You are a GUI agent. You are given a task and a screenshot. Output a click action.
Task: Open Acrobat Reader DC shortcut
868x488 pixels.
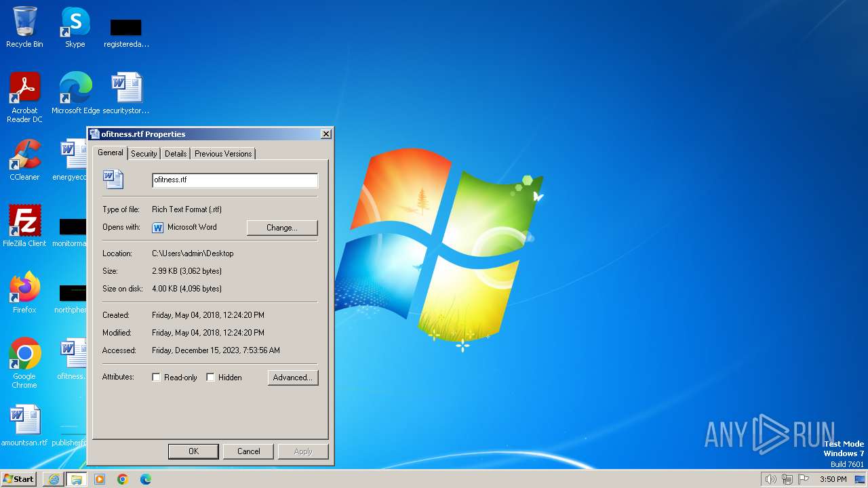point(24,97)
